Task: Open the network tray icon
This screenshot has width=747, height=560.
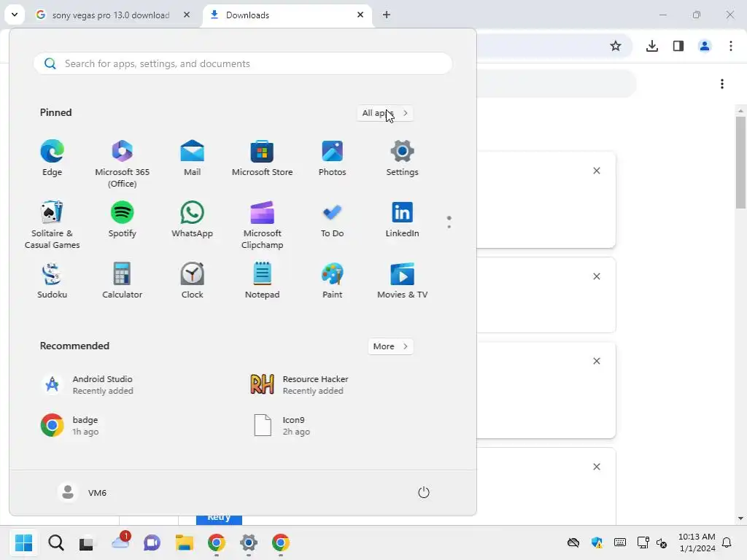Action: 643,542
